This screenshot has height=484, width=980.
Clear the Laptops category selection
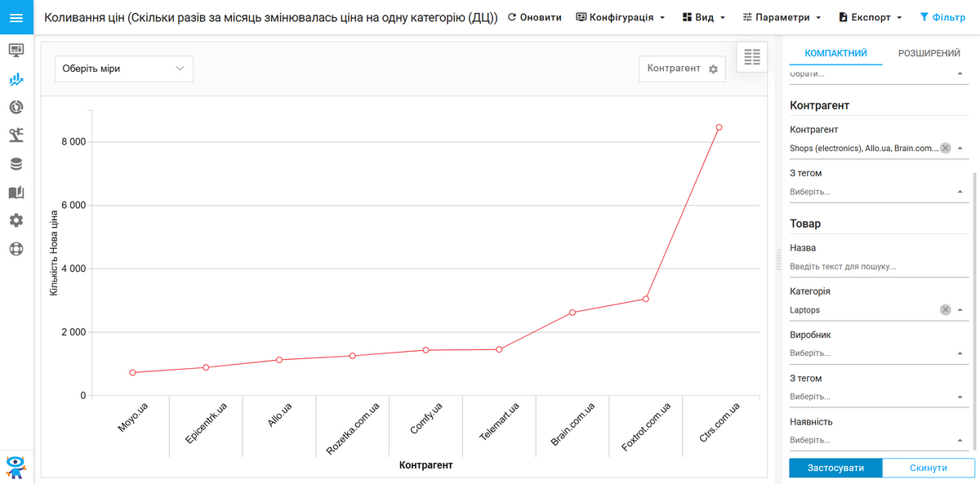tap(945, 310)
